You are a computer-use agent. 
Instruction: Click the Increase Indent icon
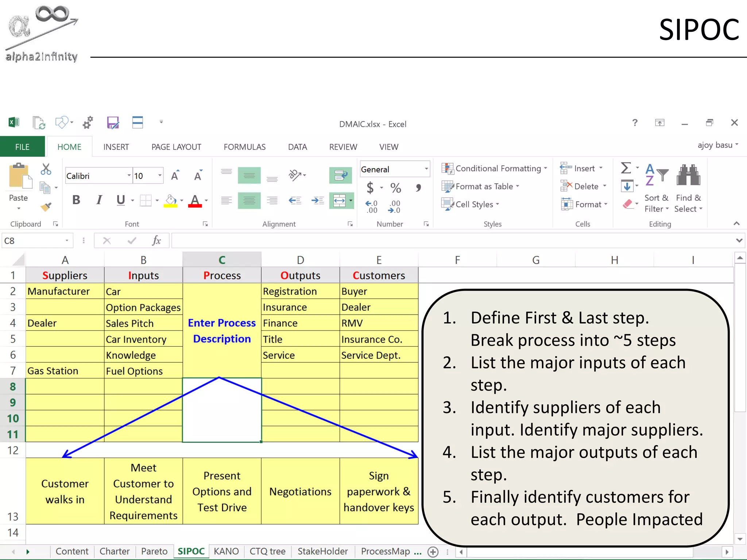(x=318, y=200)
